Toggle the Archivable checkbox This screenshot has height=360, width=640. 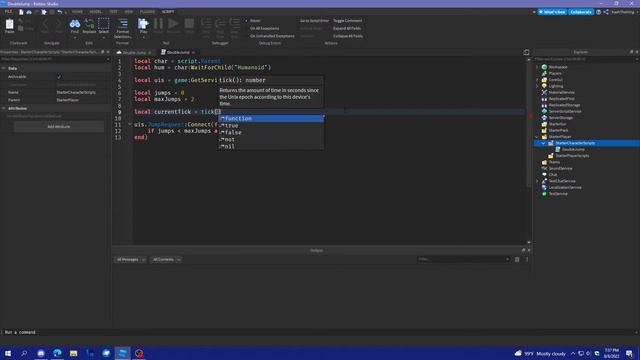tap(59, 77)
